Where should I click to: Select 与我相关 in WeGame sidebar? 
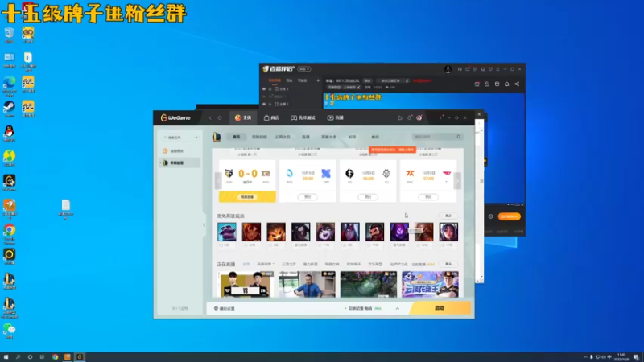coord(180,151)
